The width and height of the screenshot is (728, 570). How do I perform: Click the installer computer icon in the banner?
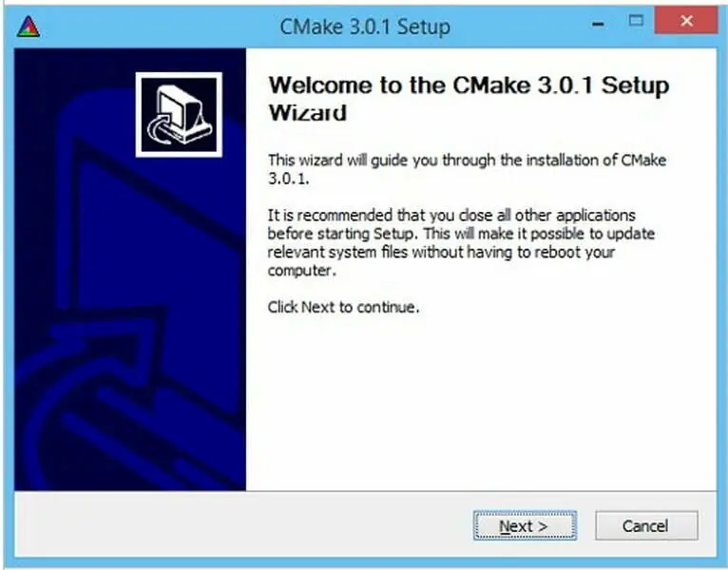coord(179,114)
